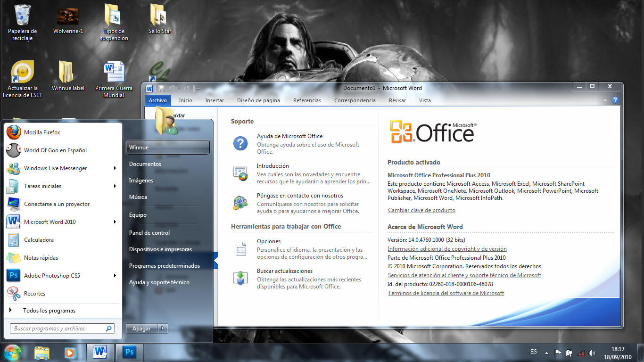The width and height of the screenshot is (644, 362).
Task: Open Windows Media Player from taskbar
Action: pos(70,352)
